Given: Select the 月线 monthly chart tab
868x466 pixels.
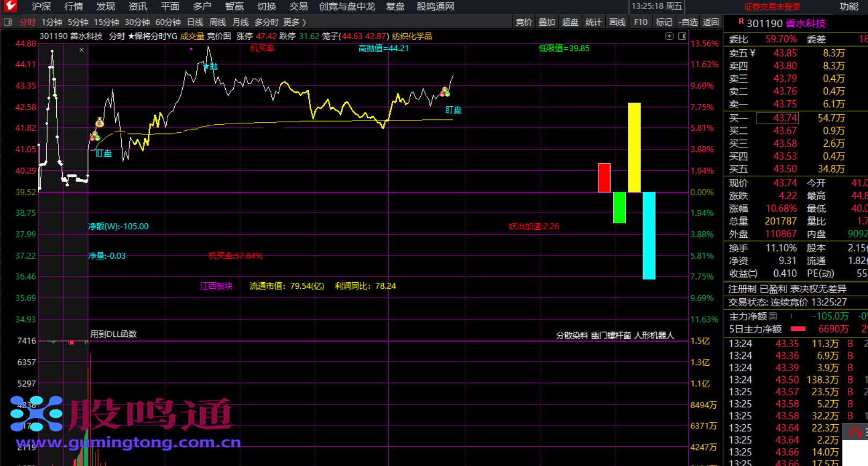Looking at the screenshot, I should (x=241, y=22).
